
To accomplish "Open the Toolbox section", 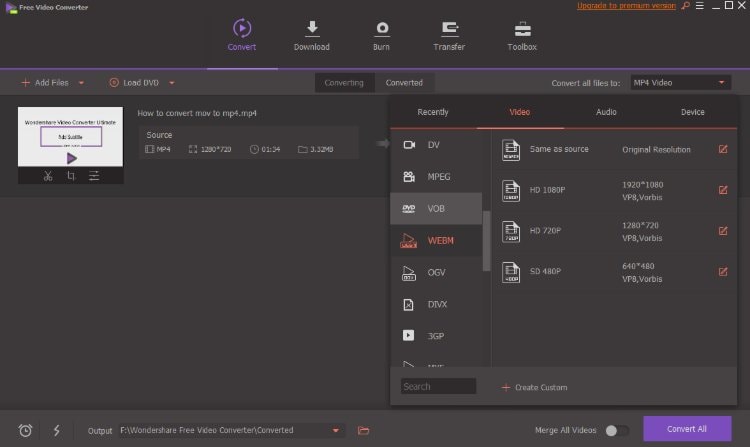I will pyautogui.click(x=522, y=35).
